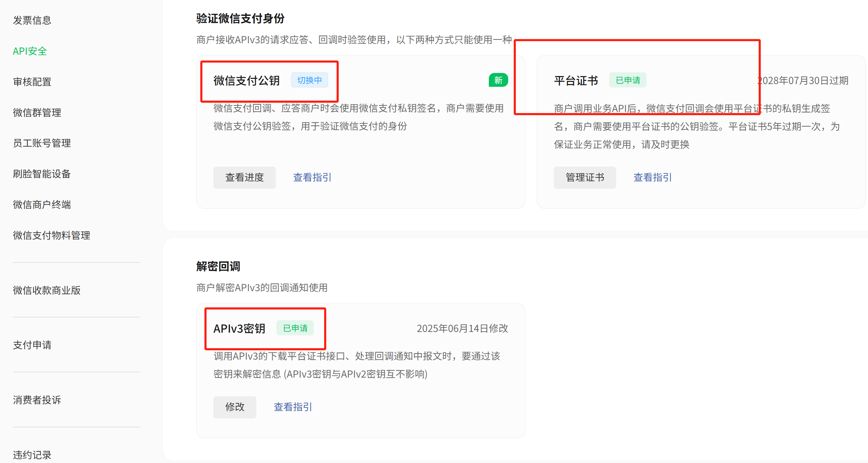Image resolution: width=868 pixels, height=463 pixels.
Task: Click the green 新 badge
Action: (x=499, y=80)
